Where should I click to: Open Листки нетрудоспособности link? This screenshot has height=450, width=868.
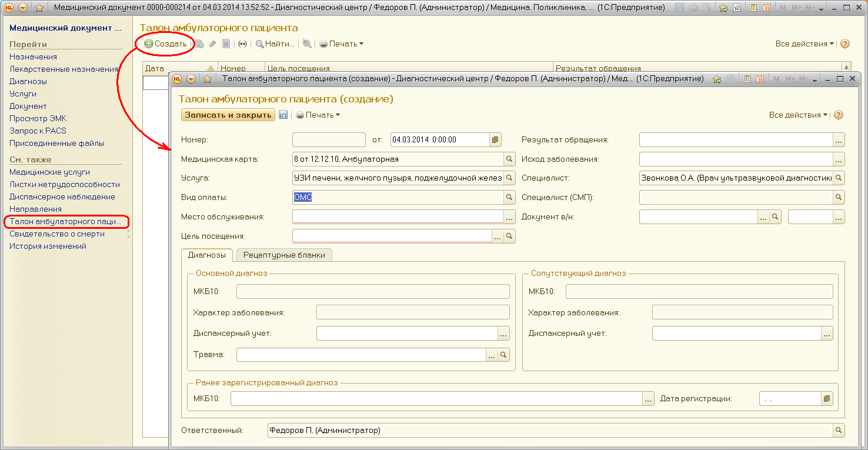click(65, 185)
